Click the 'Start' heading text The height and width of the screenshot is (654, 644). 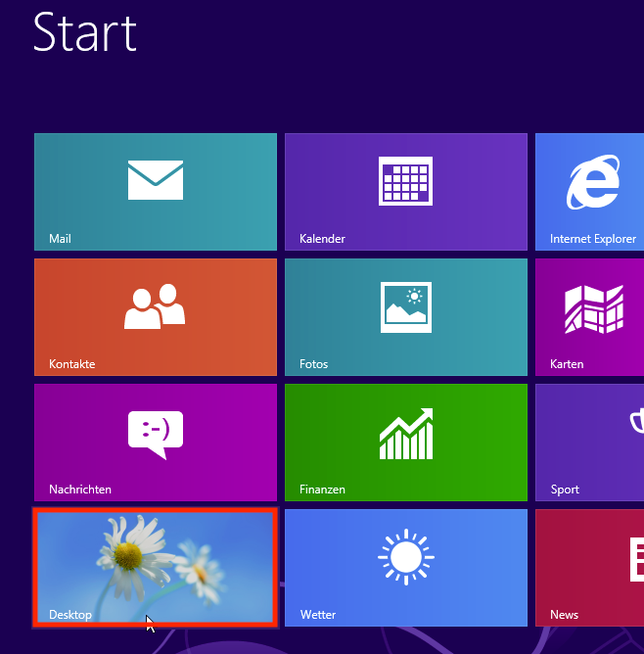click(x=85, y=33)
